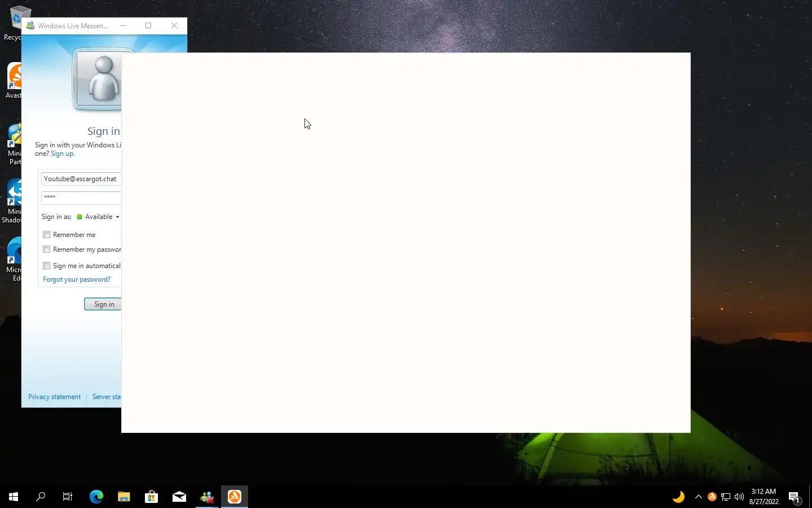Screen dimensions: 812x508
Task: Maximize the Windows Live Messenger window
Action: pos(148,25)
